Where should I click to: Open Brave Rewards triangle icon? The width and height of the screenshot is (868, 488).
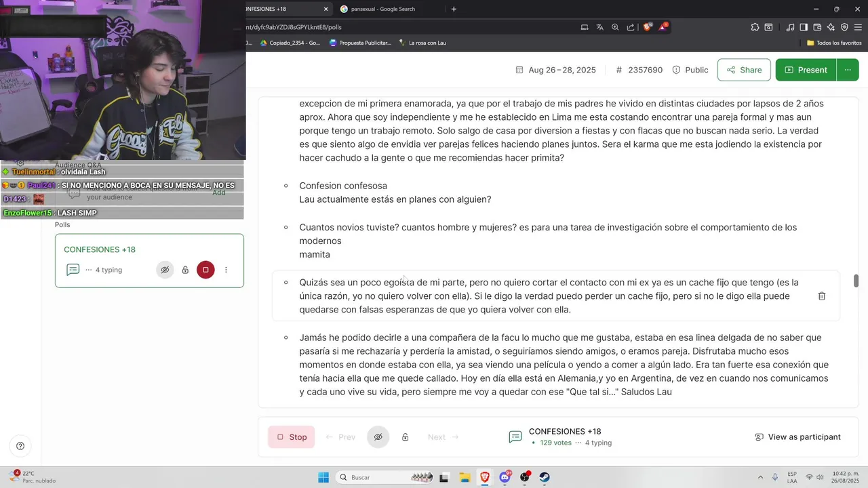[x=663, y=27]
